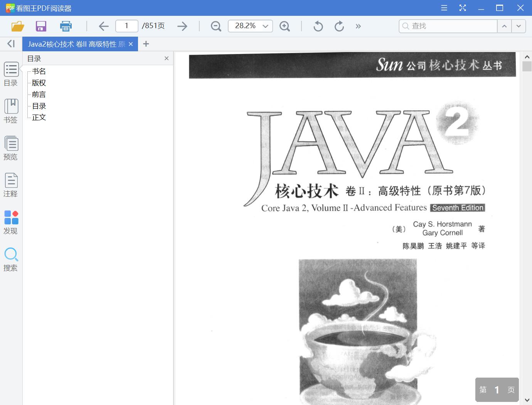This screenshot has height=405, width=532.
Task: Jump to 版权 in the outline
Action: click(x=39, y=83)
